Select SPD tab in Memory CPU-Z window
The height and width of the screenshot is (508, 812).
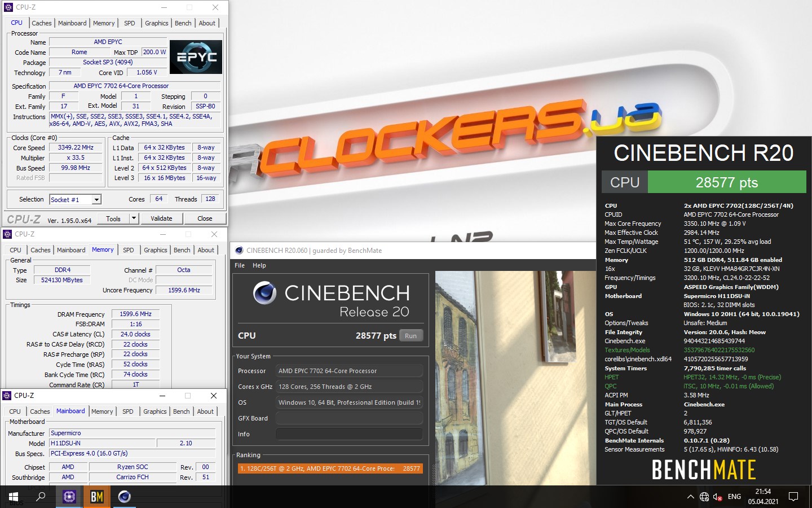[129, 250]
